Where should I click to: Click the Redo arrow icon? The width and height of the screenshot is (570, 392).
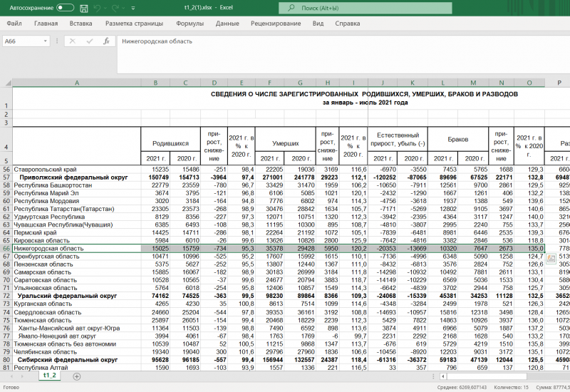115,8
